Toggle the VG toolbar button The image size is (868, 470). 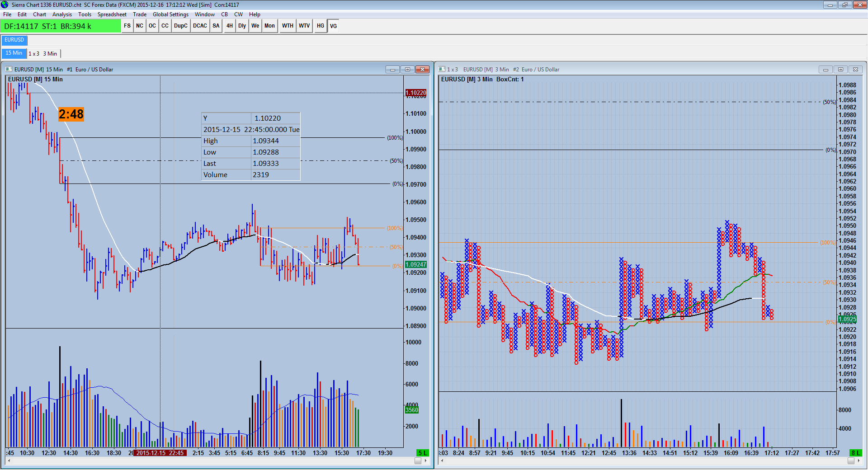333,26
